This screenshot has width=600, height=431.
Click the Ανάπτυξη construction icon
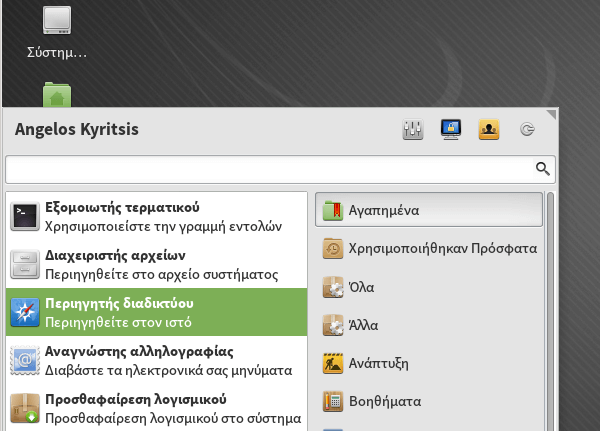333,363
